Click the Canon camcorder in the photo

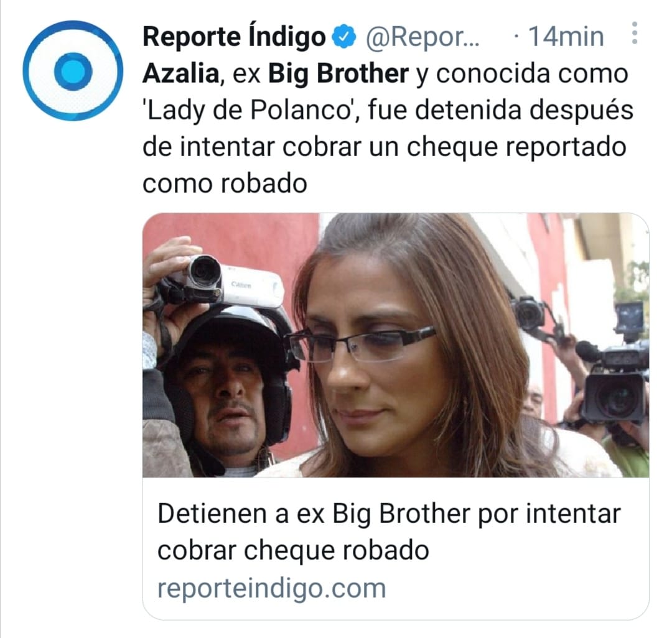coord(223,280)
